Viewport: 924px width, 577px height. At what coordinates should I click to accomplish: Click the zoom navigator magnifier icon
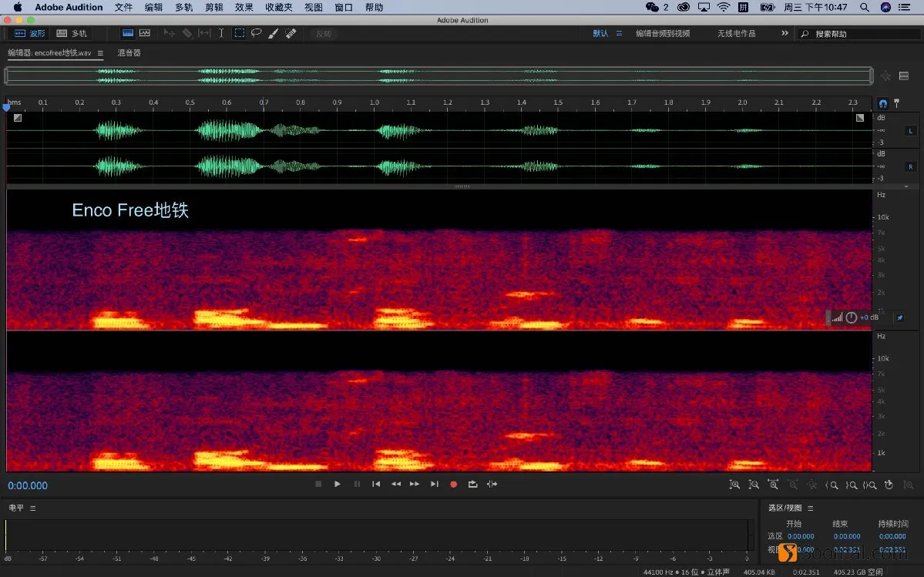(885, 75)
